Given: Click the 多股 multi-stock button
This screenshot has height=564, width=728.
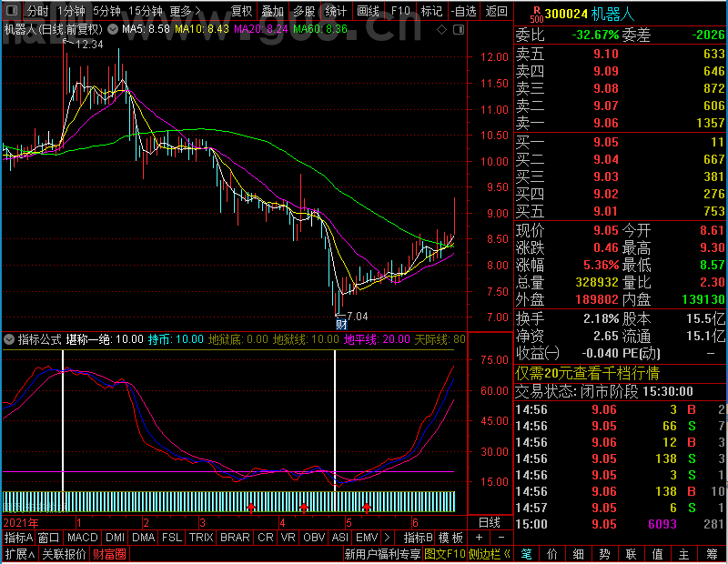Looking at the screenshot, I should point(304,11).
